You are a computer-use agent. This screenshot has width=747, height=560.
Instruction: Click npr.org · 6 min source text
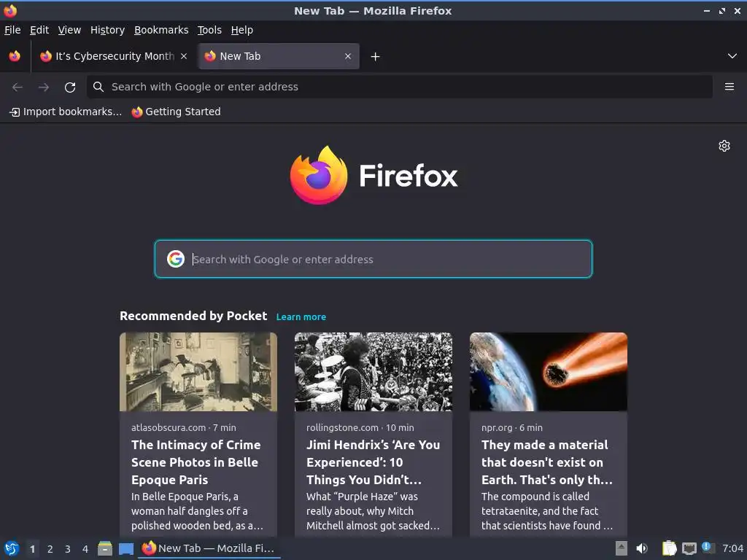point(512,427)
